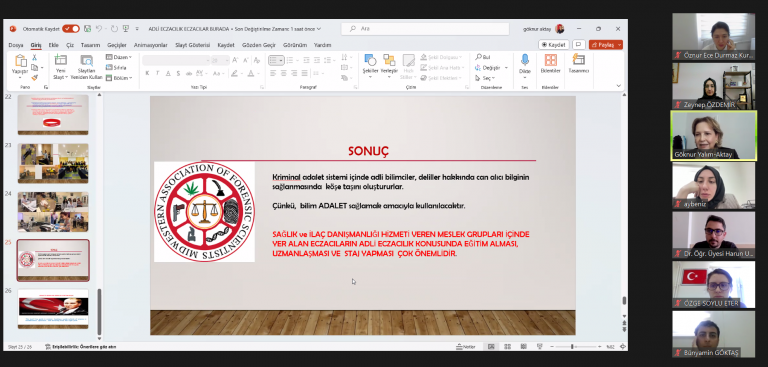Select slide 26 thumbnail with Turkish flag

pos(53,309)
